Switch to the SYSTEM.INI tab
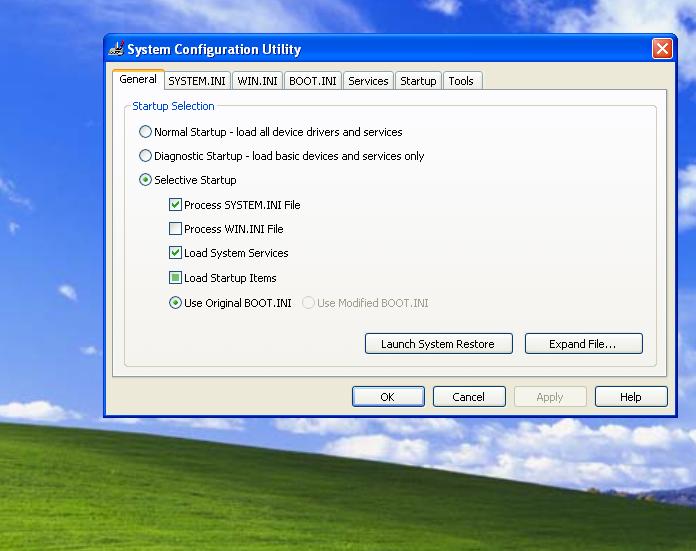The height and width of the screenshot is (551, 696). [197, 81]
